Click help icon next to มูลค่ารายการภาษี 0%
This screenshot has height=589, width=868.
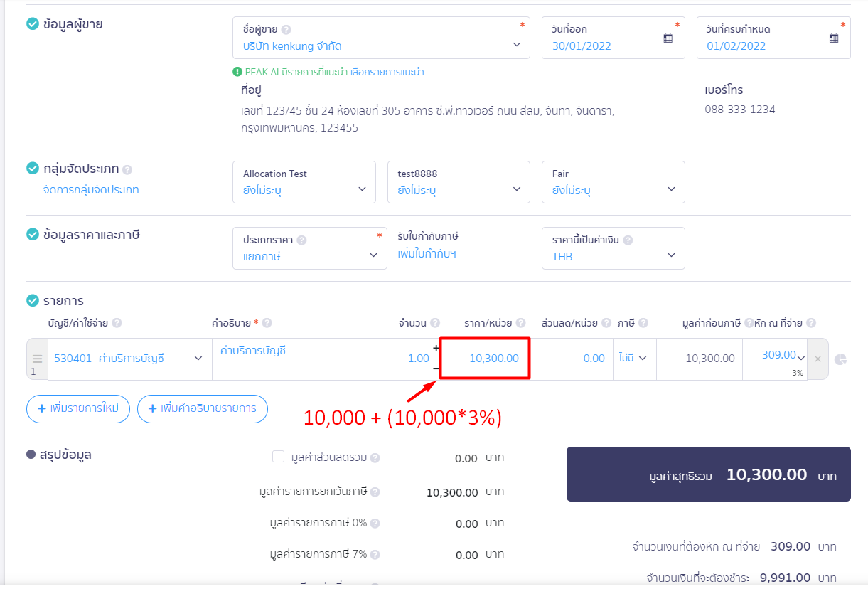(375, 524)
